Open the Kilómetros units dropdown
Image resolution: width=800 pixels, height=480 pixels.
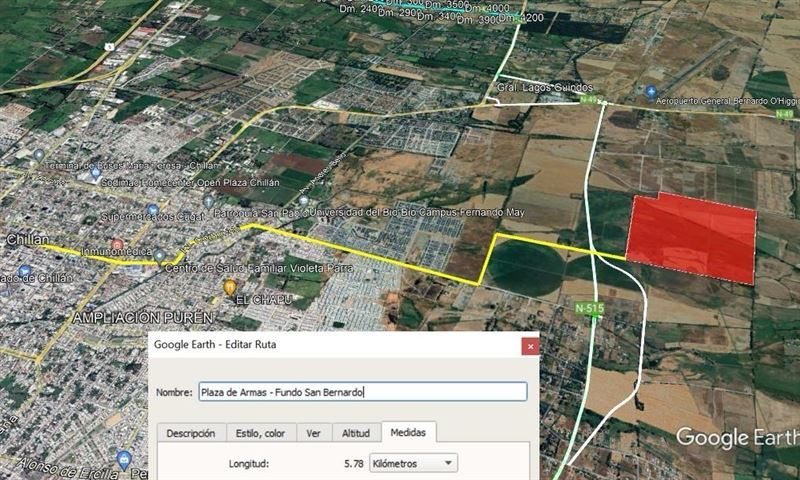pyautogui.click(x=413, y=463)
